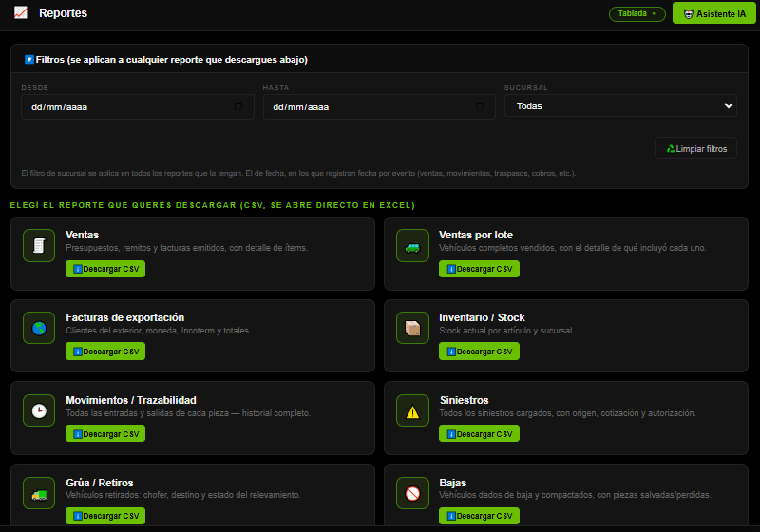The width and height of the screenshot is (760, 532).
Task: Click the Ventas document icon
Action: [x=39, y=246]
